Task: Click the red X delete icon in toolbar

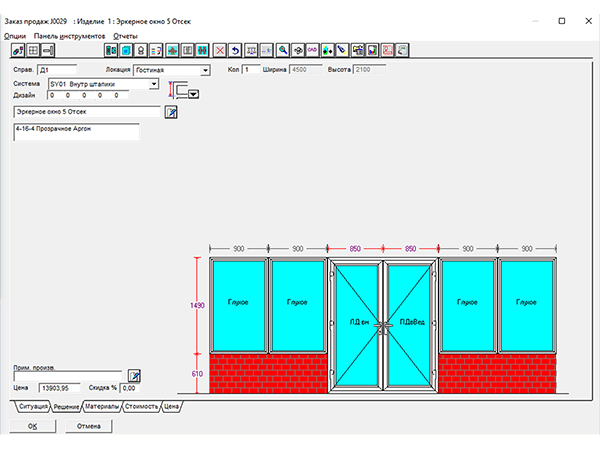Action: click(219, 49)
